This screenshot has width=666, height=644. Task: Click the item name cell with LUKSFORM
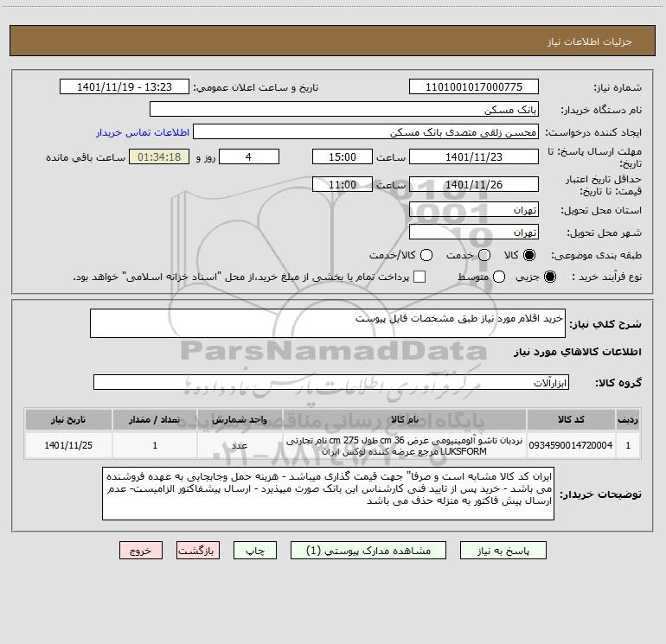pyautogui.click(x=405, y=445)
